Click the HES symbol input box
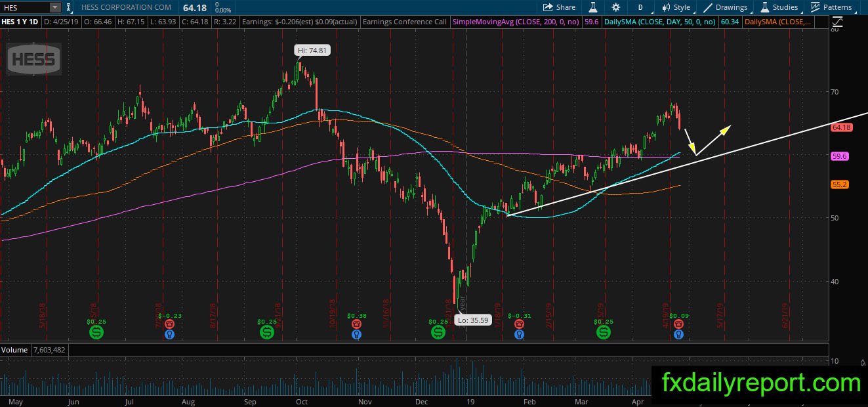The image size is (868, 407). tap(25, 7)
